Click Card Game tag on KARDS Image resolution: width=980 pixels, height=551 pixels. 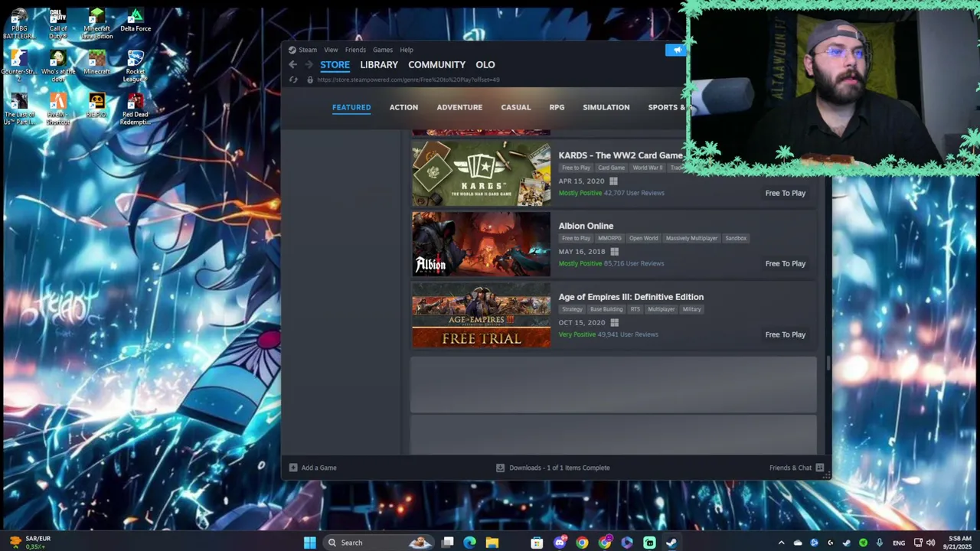(x=611, y=168)
